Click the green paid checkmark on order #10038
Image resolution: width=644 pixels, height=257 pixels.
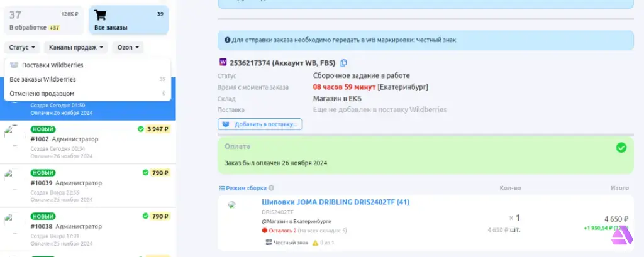point(145,216)
